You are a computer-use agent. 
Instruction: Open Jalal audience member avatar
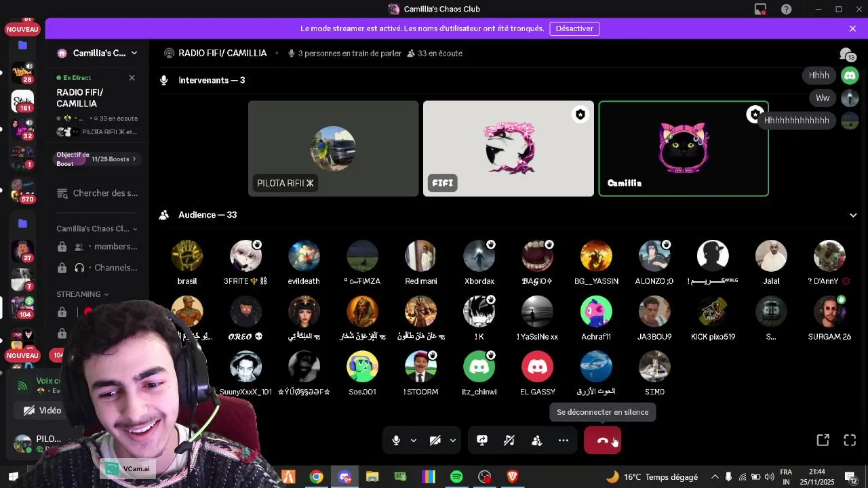tap(771, 256)
